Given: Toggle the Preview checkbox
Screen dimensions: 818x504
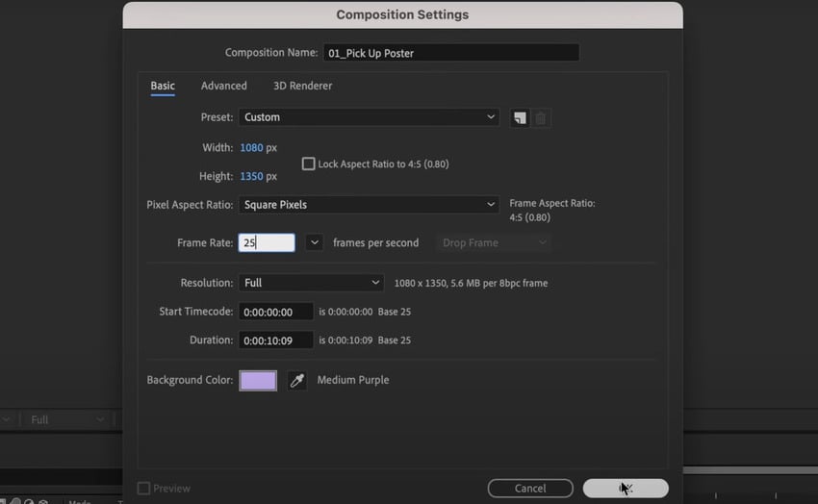Looking at the screenshot, I should click(x=143, y=489).
